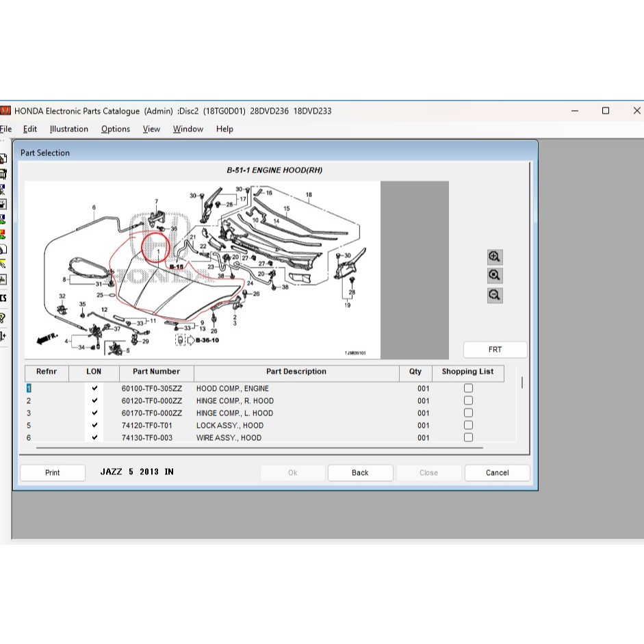Click the middle magnifier reset-zoom icon

495,276
